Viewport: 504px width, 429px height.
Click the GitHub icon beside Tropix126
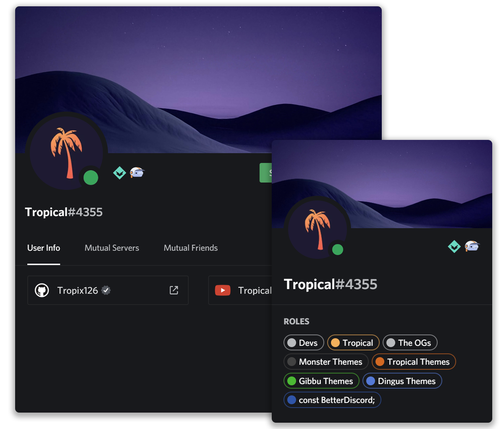click(x=42, y=290)
